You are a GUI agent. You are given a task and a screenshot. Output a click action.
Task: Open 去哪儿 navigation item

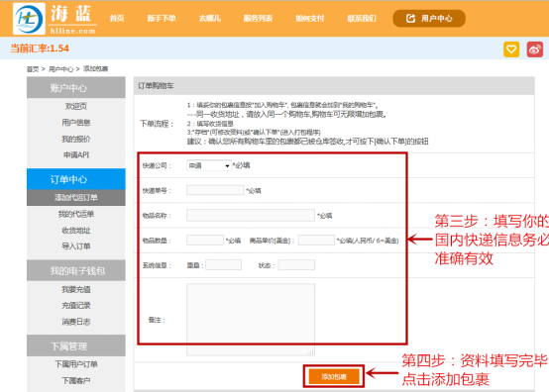pos(210,19)
